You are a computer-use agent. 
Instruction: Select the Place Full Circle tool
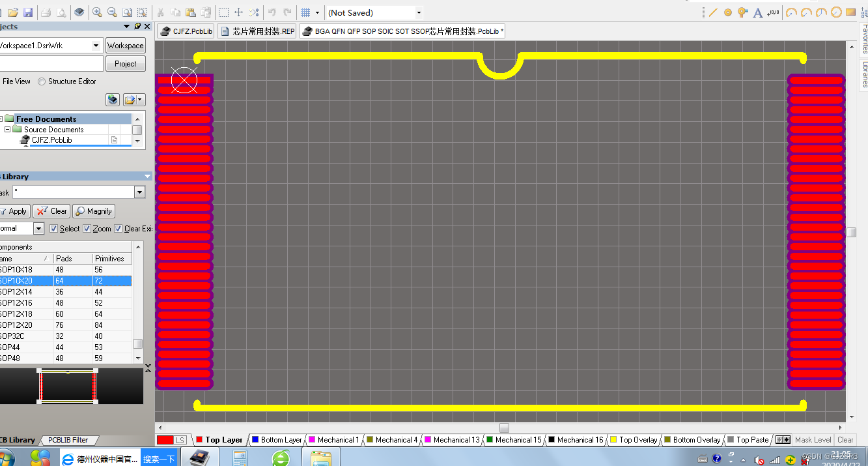[836, 12]
